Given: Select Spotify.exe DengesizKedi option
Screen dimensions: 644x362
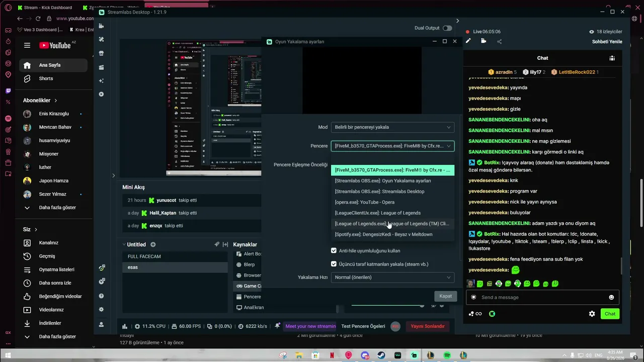Looking at the screenshot, I should [392, 234].
